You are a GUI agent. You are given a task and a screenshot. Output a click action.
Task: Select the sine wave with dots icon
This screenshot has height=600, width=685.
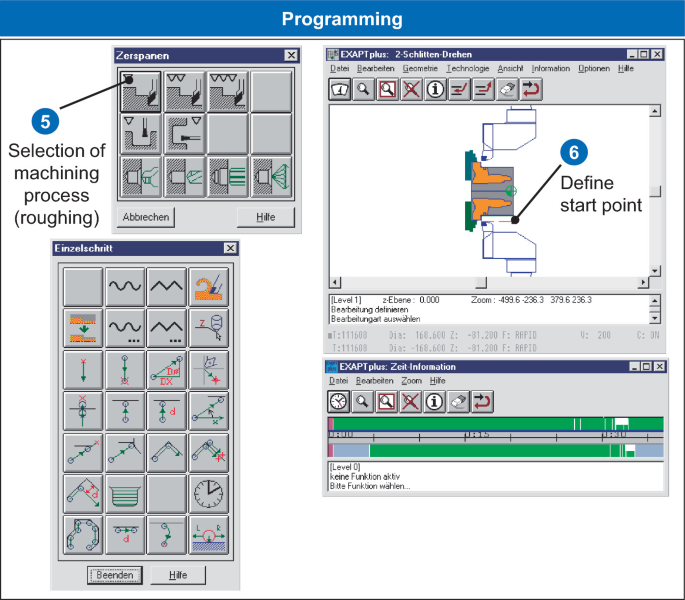click(125, 328)
